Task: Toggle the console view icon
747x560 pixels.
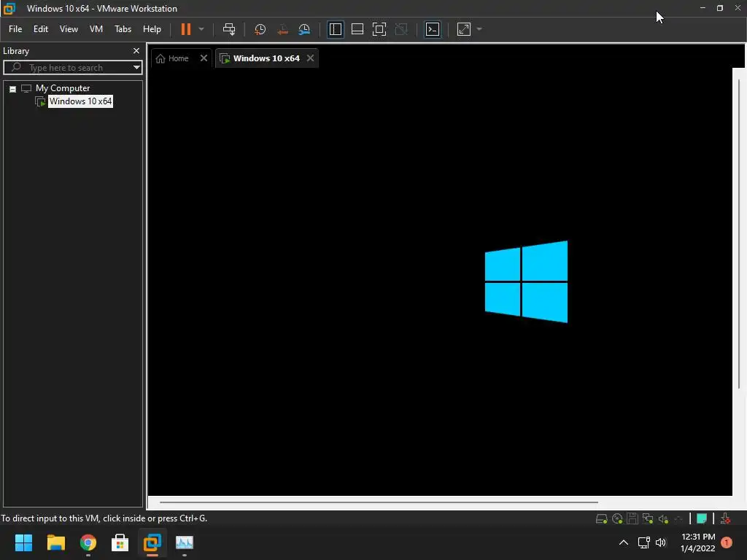Action: (433, 29)
